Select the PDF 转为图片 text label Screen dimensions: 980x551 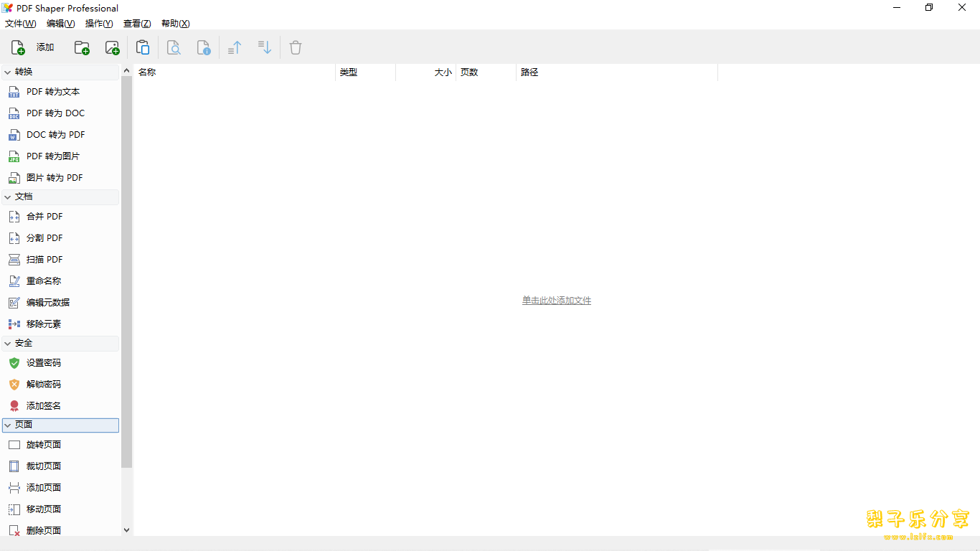(53, 156)
